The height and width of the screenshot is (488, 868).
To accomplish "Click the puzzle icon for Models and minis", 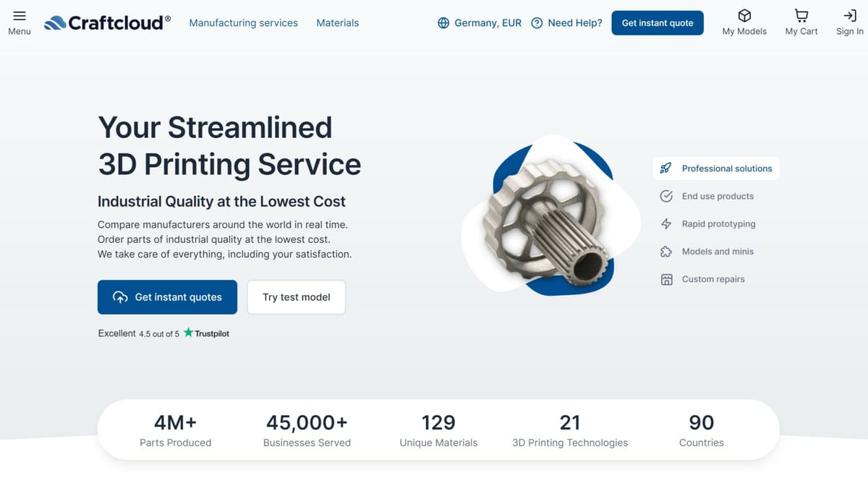I will (666, 252).
